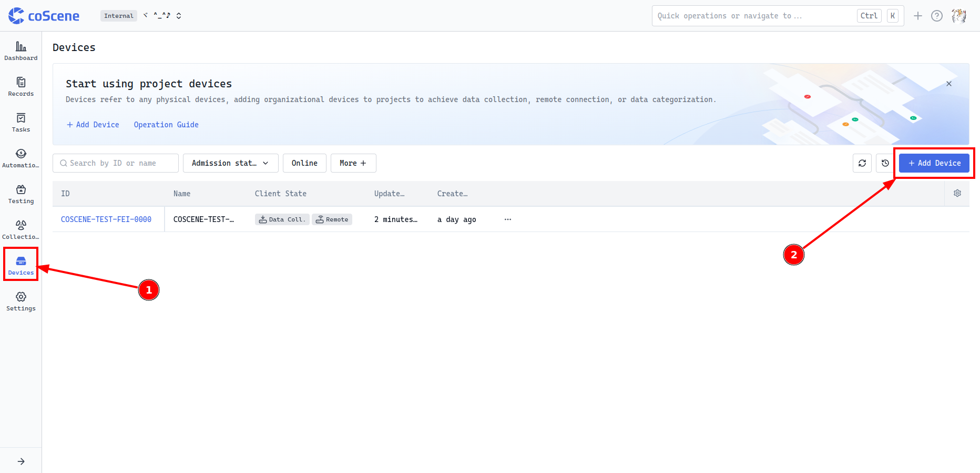Click the plus icon in header
Viewport: 980px width, 473px height.
[918, 16]
